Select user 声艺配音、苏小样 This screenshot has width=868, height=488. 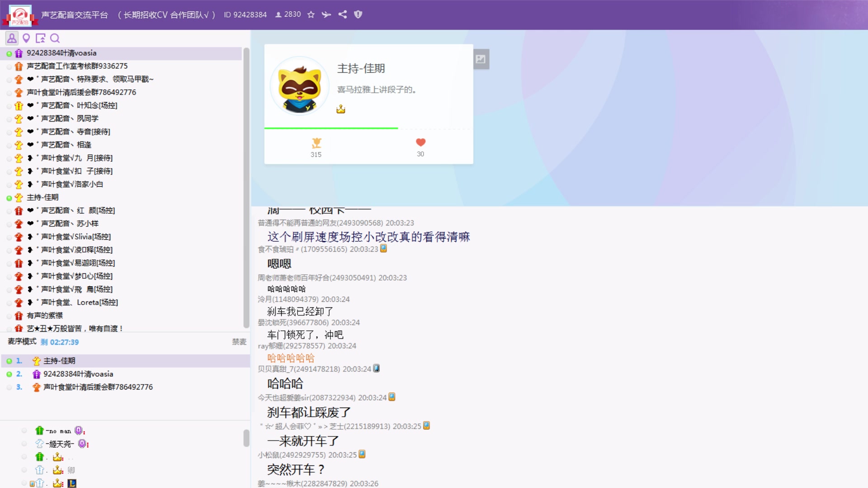tap(122, 223)
